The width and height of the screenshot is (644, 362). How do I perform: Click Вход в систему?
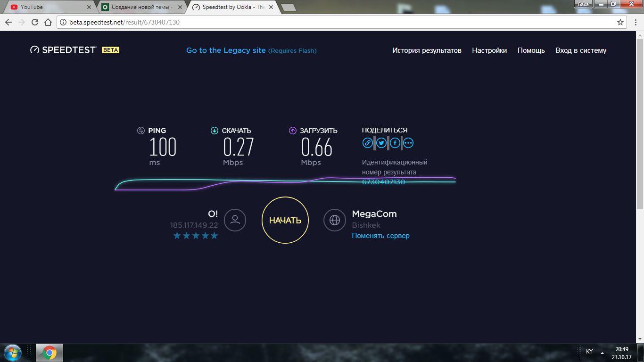pos(581,50)
